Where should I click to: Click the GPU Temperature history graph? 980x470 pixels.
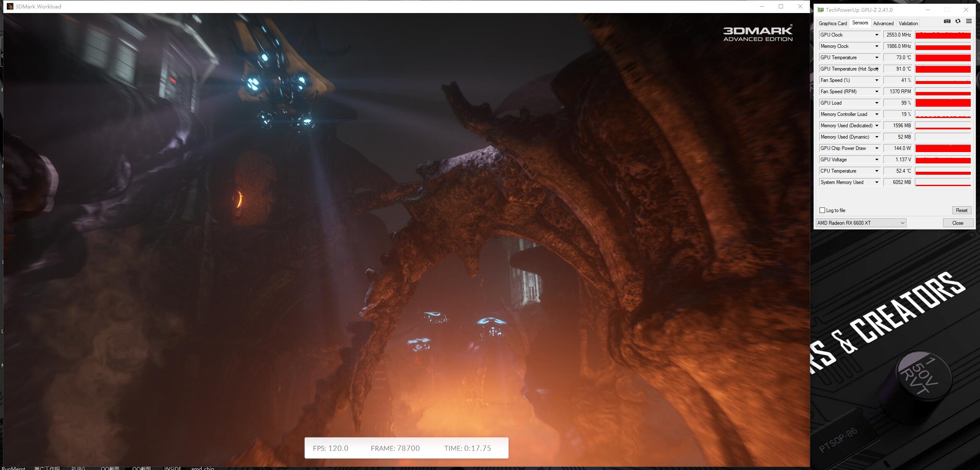coord(943,58)
